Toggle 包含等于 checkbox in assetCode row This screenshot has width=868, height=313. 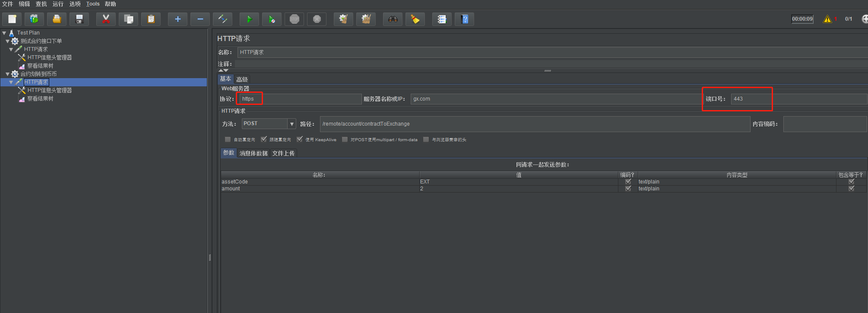pos(851,182)
